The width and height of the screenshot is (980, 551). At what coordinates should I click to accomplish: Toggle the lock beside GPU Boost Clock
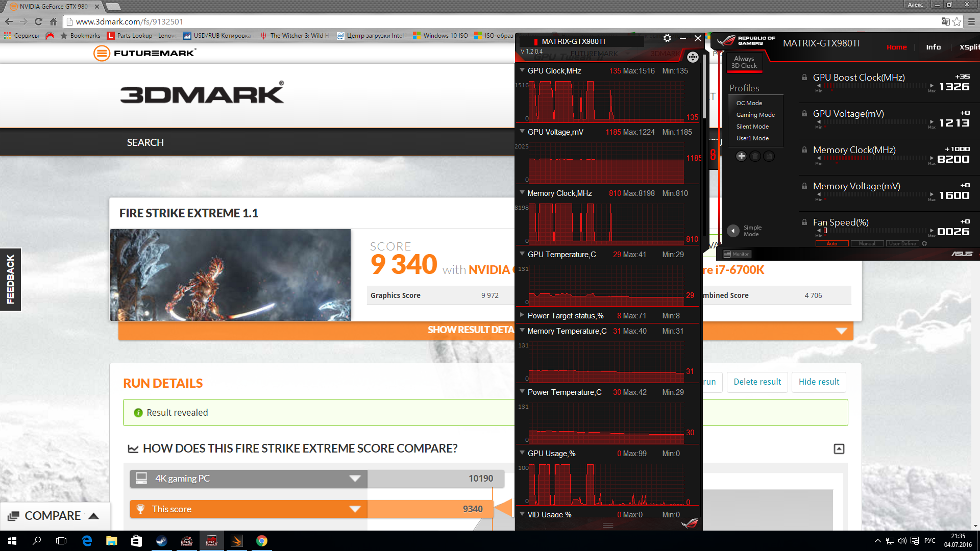tap(804, 78)
